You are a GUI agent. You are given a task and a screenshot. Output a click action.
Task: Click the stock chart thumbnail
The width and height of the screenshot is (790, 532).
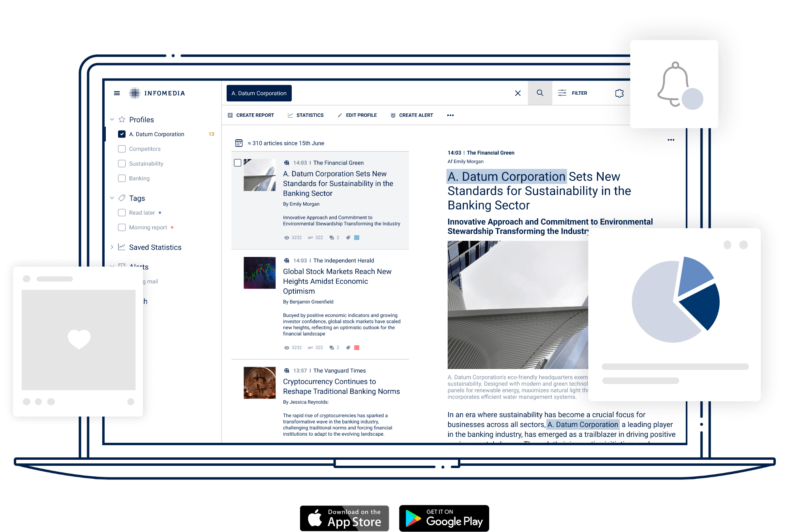(x=259, y=273)
